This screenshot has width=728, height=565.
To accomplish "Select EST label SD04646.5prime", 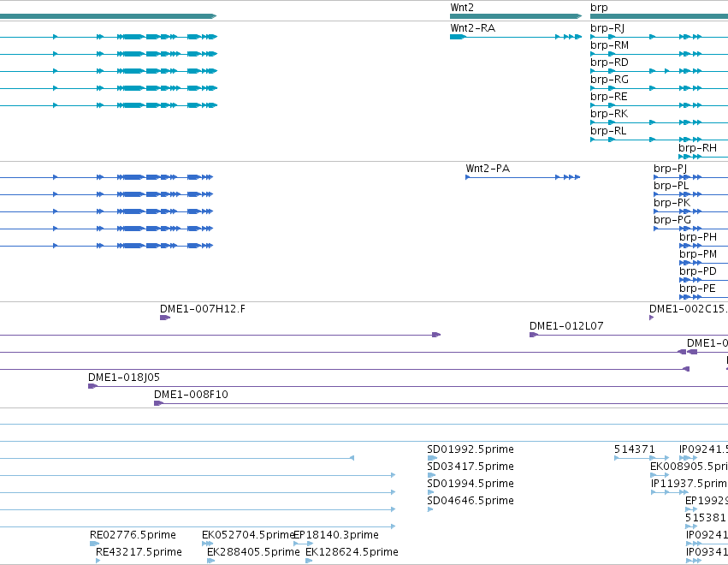I will (471, 501).
